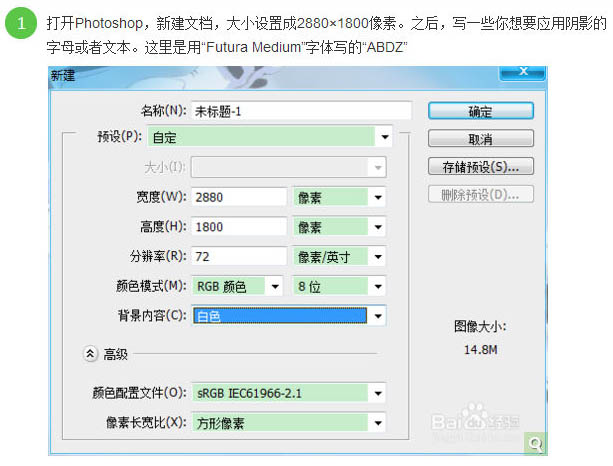Open the 颜色配置文件 dropdown sRGB IEC61966-2.1
This screenshot has height=466, width=613.
pos(289,393)
